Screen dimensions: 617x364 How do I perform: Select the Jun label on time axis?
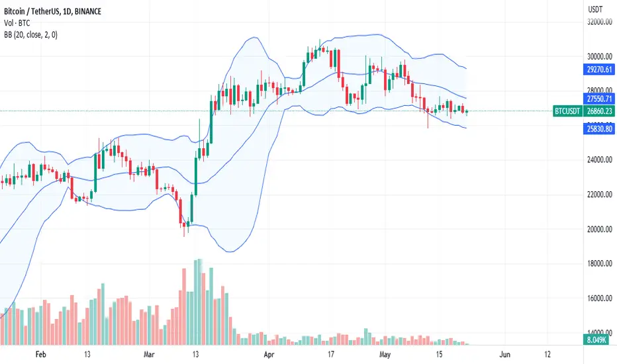coord(505,355)
